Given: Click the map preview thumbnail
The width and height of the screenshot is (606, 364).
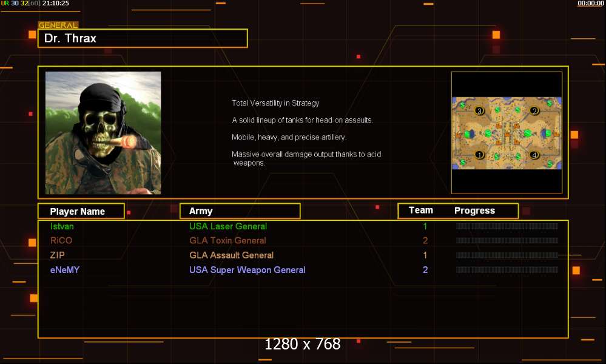Looking at the screenshot, I should pyautogui.click(x=507, y=132).
